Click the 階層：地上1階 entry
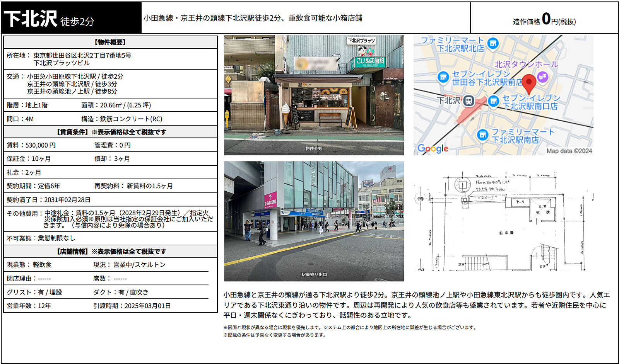The image size is (619, 364). coord(27,105)
